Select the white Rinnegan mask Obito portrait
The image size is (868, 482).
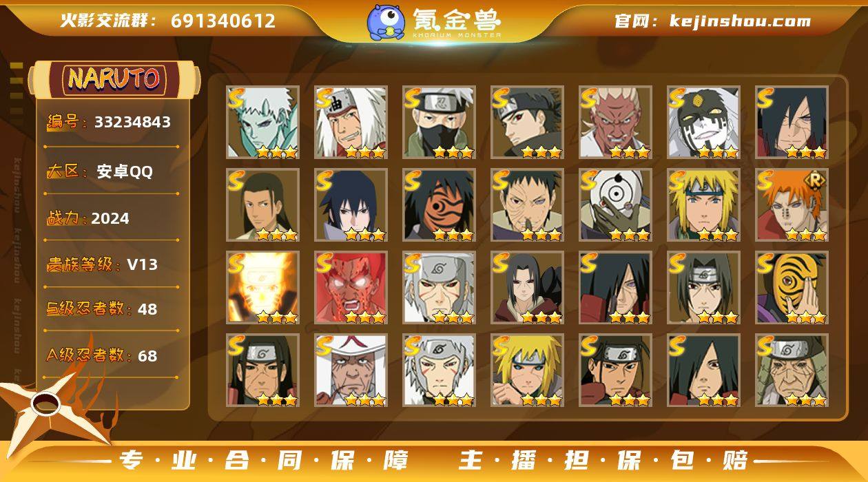pyautogui.click(x=616, y=205)
